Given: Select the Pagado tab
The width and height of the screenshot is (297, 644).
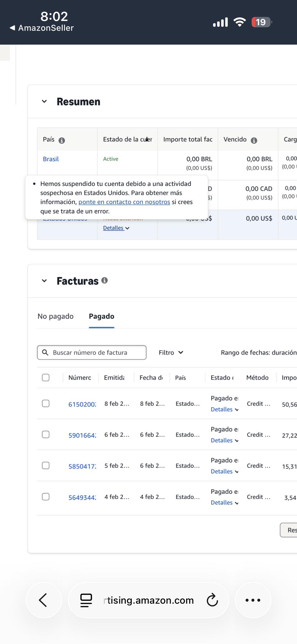Looking at the screenshot, I should point(102,316).
